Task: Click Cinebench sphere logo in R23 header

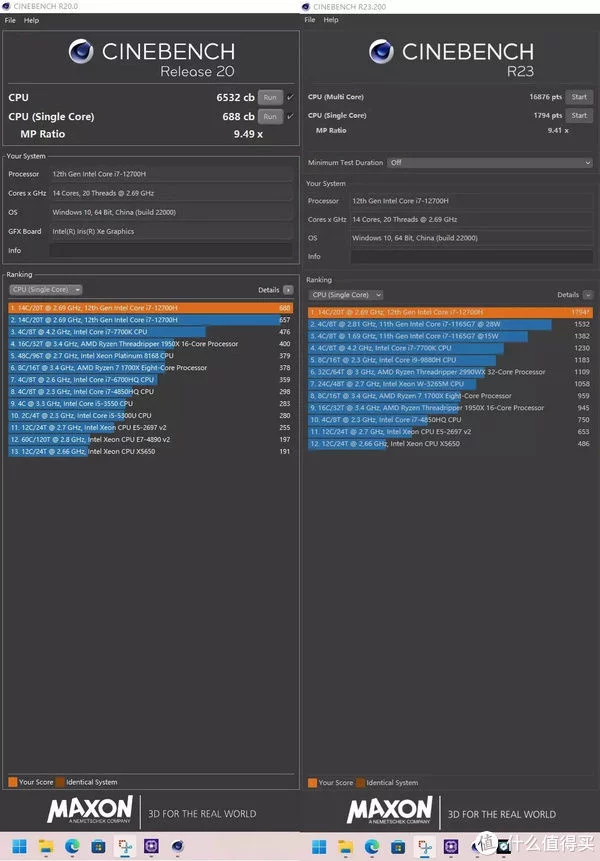Action: pyautogui.click(x=381, y=51)
